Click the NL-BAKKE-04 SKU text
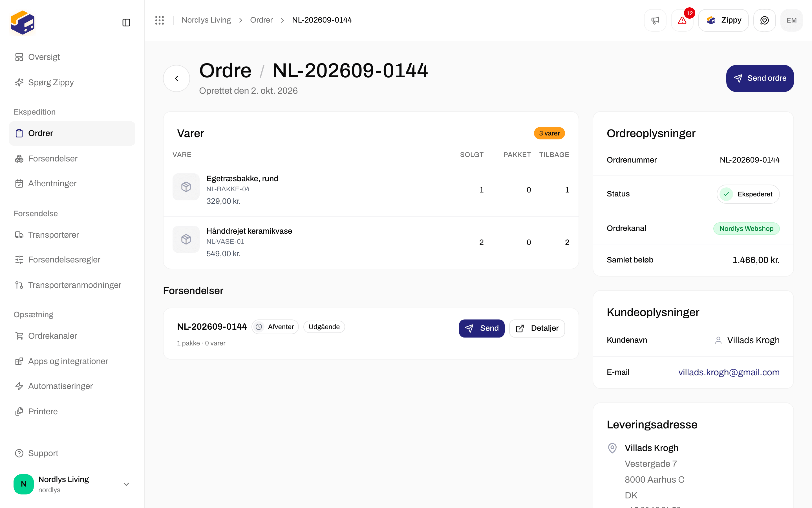This screenshot has width=812, height=508. pyautogui.click(x=228, y=189)
